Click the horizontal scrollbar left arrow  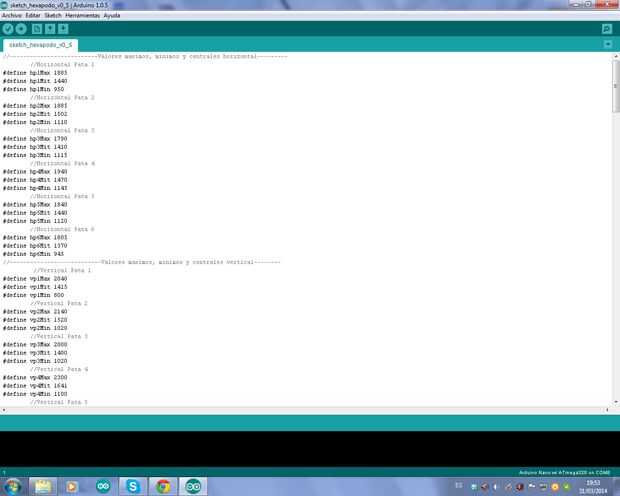[x=4, y=410]
